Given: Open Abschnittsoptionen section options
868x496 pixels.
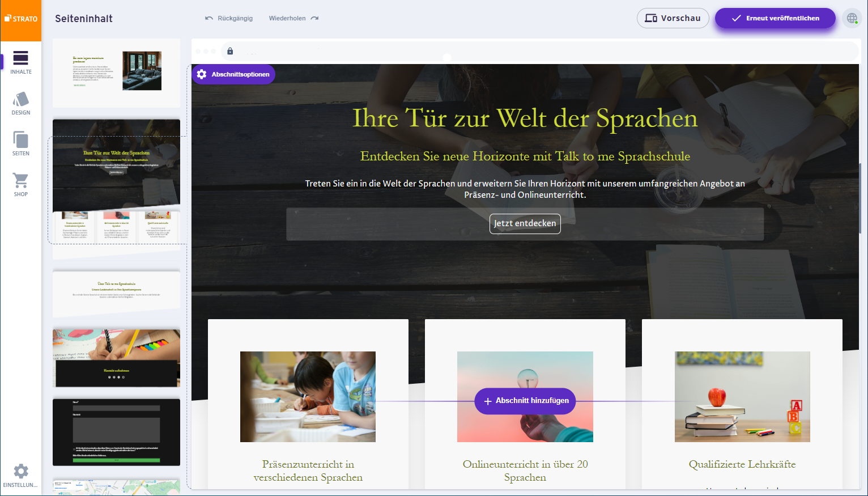Looking at the screenshot, I should click(x=233, y=74).
